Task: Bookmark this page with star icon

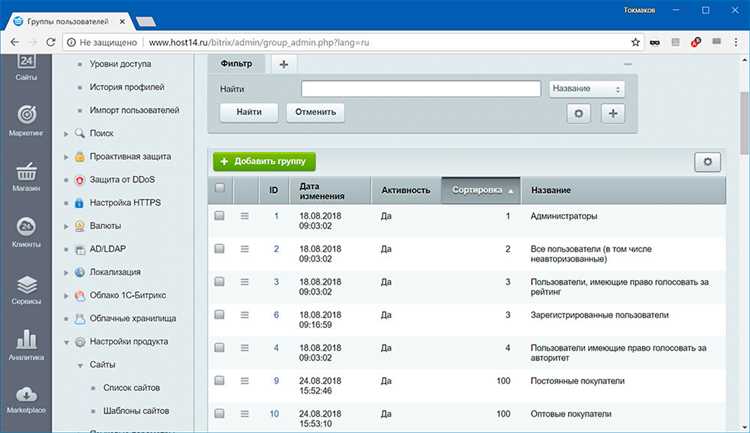Action: pos(635,43)
